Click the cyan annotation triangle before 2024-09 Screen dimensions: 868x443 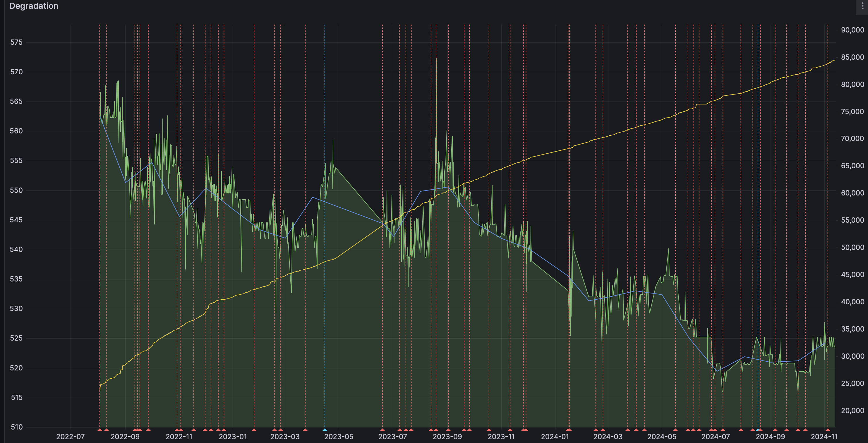pos(758,430)
